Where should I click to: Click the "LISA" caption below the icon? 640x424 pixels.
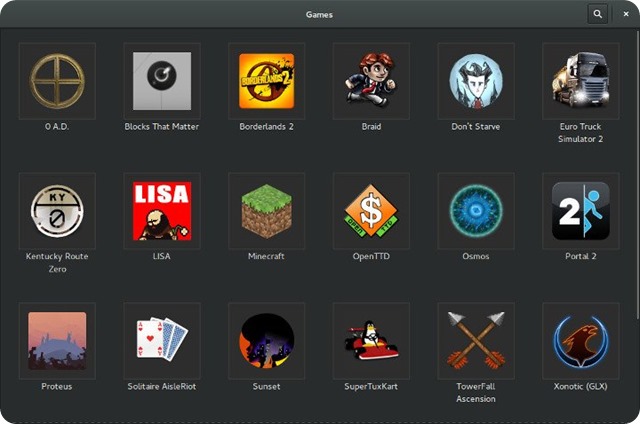(162, 256)
